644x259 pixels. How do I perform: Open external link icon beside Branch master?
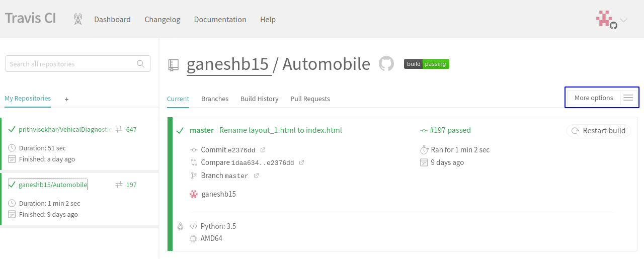[x=256, y=176]
